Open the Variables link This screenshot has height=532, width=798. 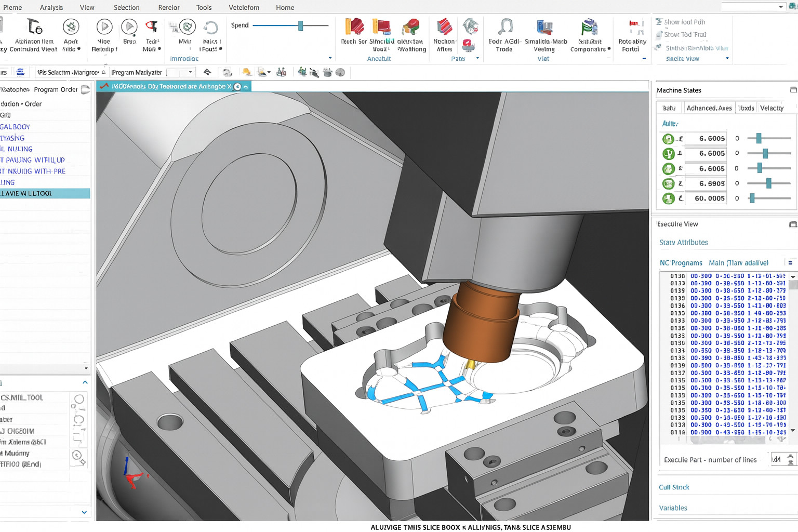pos(673,508)
